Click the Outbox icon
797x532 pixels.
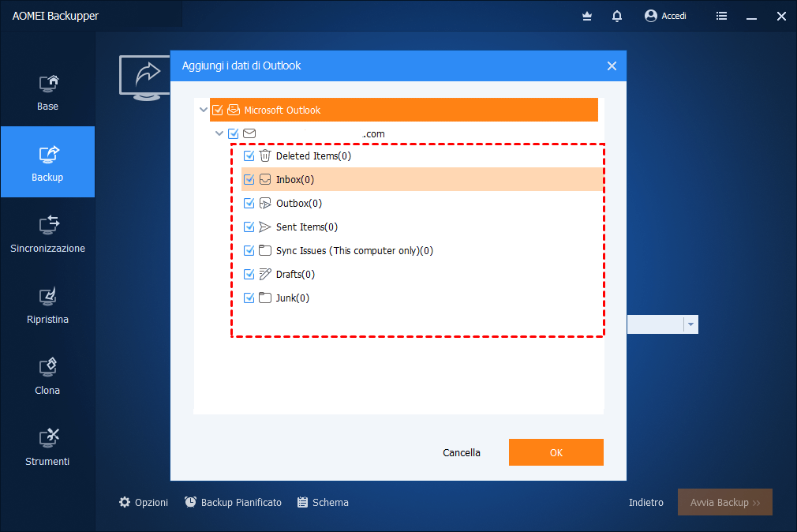click(265, 203)
